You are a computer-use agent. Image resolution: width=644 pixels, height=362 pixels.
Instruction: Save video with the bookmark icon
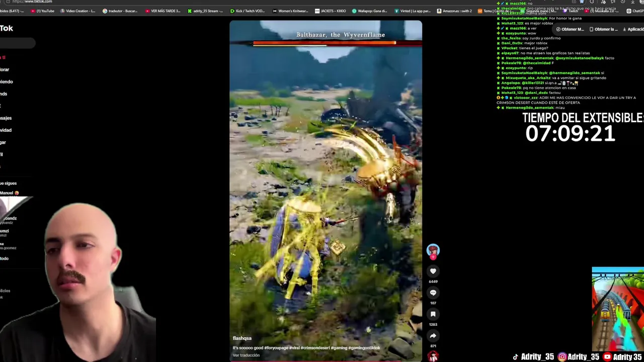point(433,314)
